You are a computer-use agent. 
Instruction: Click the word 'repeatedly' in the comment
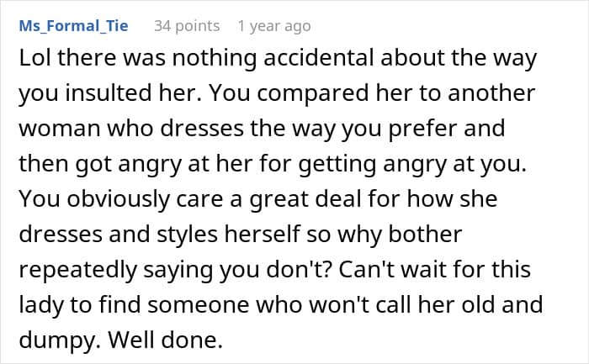78,270
